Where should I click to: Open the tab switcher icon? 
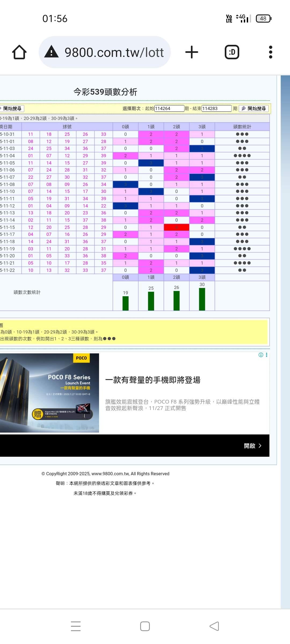(232, 52)
